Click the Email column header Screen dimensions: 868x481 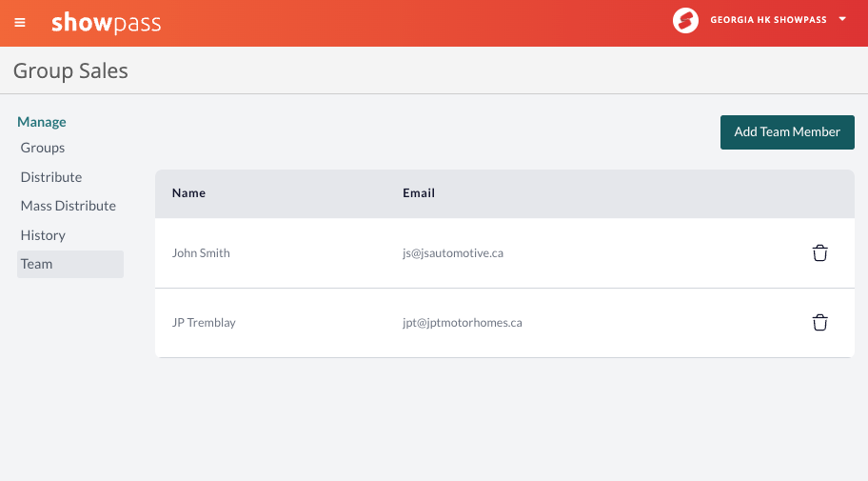(x=419, y=192)
